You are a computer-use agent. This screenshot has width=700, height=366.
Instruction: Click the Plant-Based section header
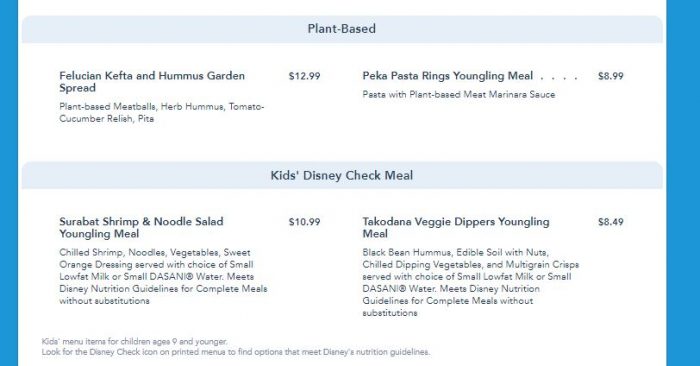click(x=342, y=29)
